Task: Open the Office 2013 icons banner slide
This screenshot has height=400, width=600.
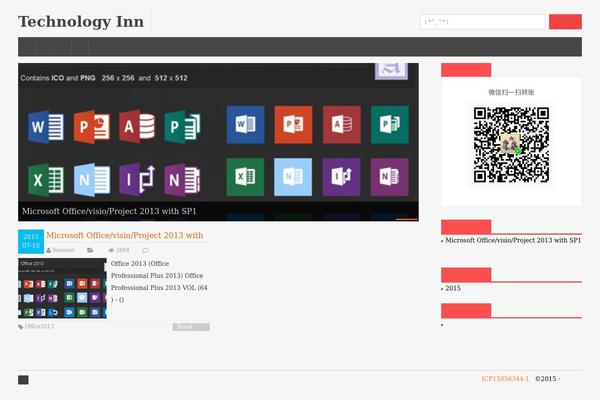Action: click(x=218, y=142)
